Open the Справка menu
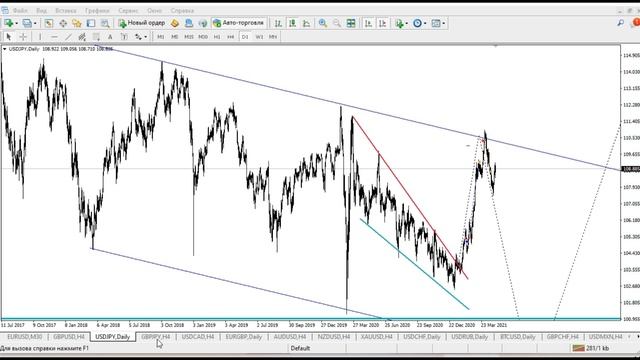640x360 pixels. click(182, 10)
